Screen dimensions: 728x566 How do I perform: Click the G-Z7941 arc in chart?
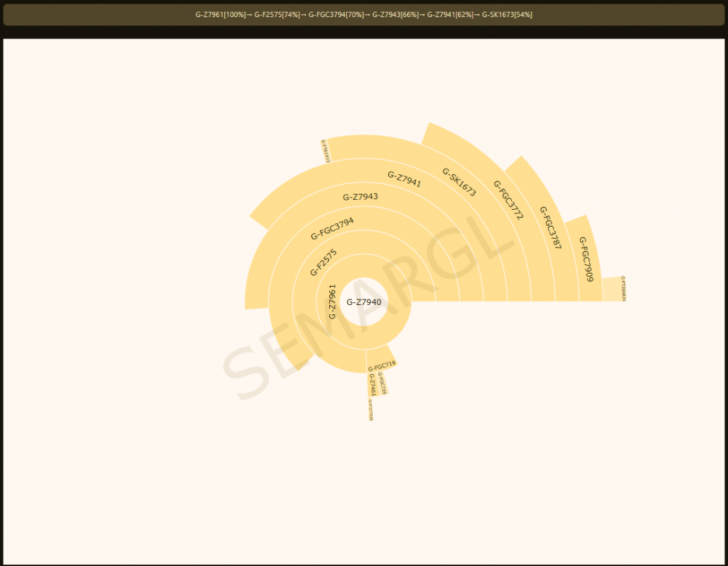404,178
